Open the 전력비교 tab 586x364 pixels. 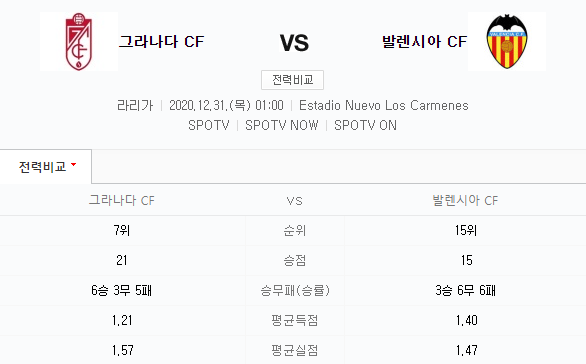coord(46,166)
